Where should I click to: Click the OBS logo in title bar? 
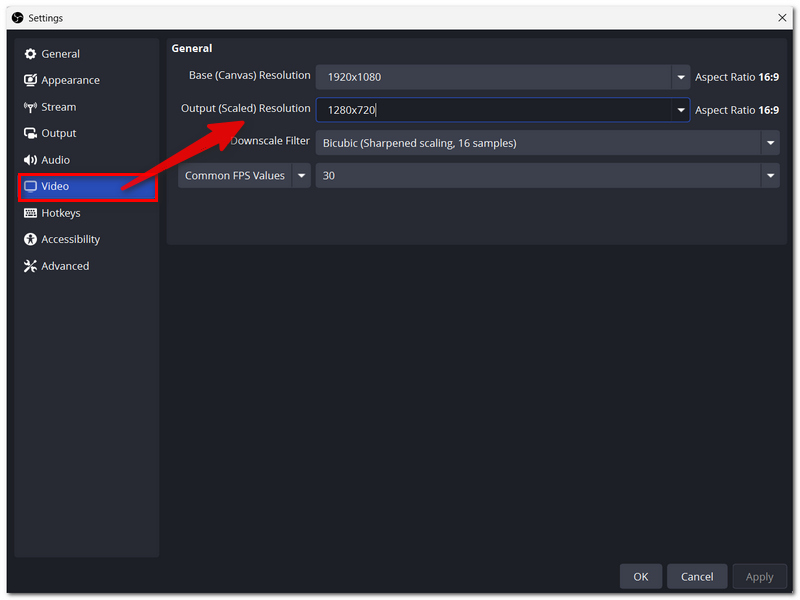pyautogui.click(x=18, y=18)
